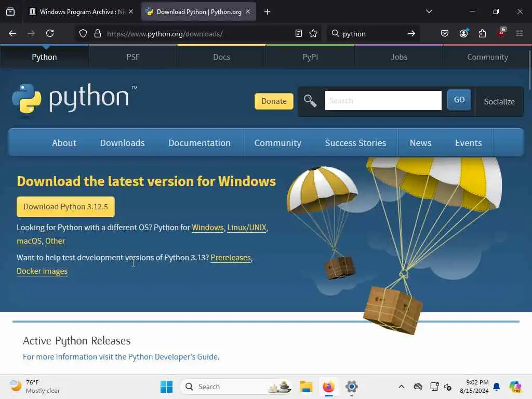Click the red uBlock extension icon
The image size is (532, 399).
click(x=501, y=33)
